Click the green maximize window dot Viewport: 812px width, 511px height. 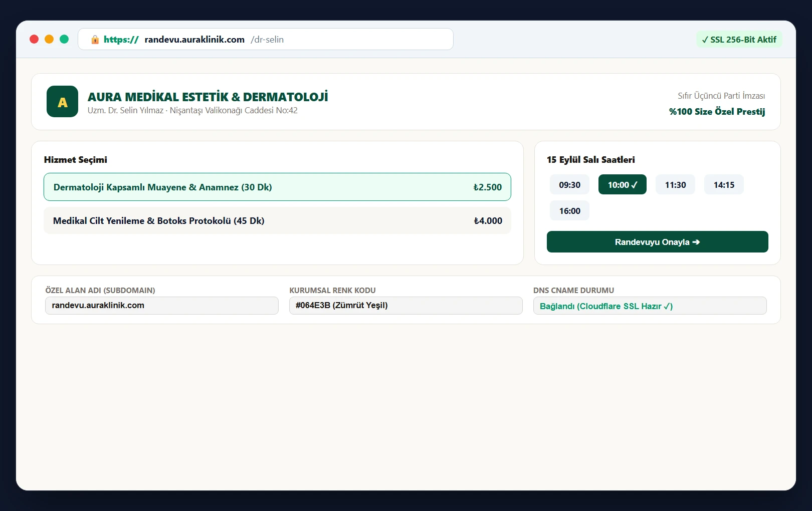pyautogui.click(x=64, y=39)
